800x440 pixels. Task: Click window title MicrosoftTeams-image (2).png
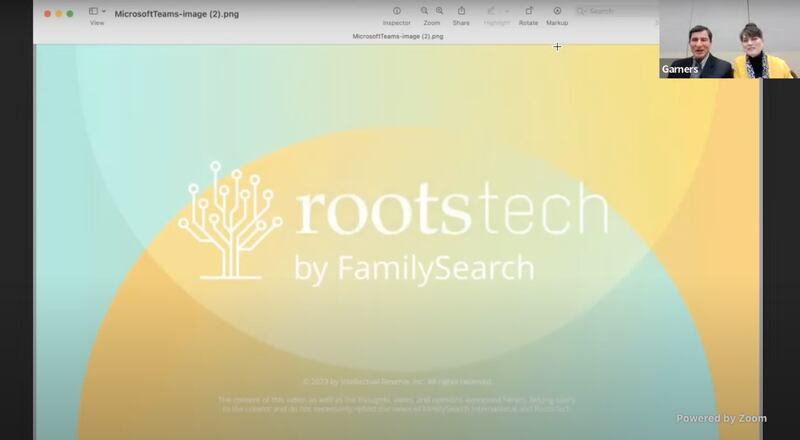[177, 14]
